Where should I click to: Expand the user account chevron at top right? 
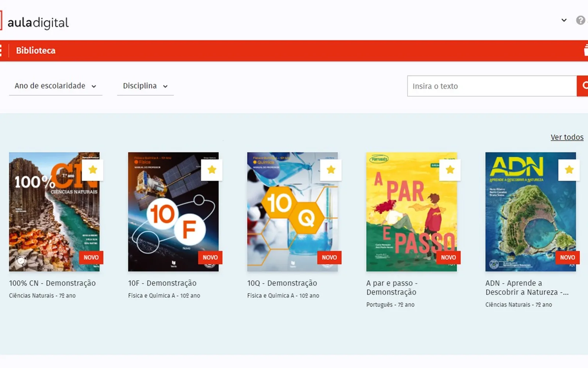(x=564, y=20)
